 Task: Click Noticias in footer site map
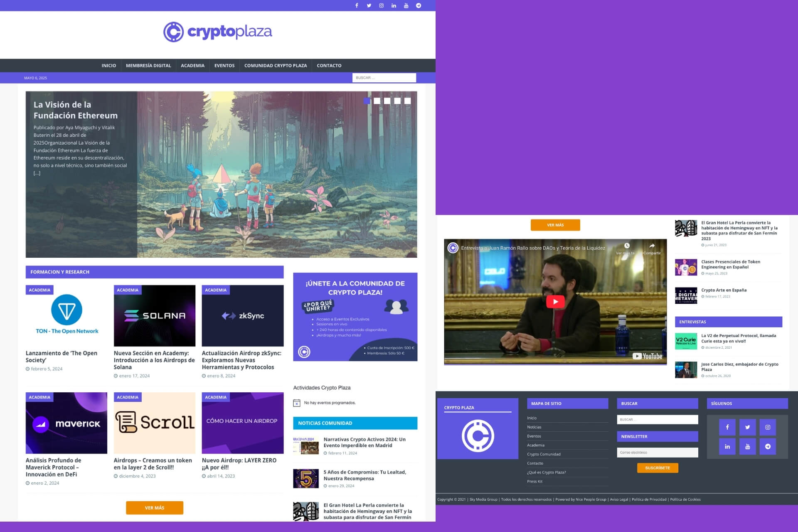(x=534, y=427)
